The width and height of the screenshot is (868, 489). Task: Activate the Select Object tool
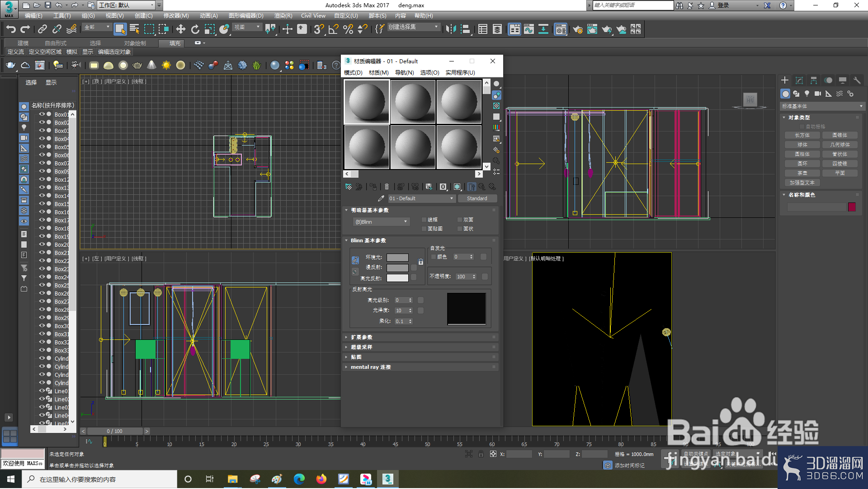pos(120,29)
